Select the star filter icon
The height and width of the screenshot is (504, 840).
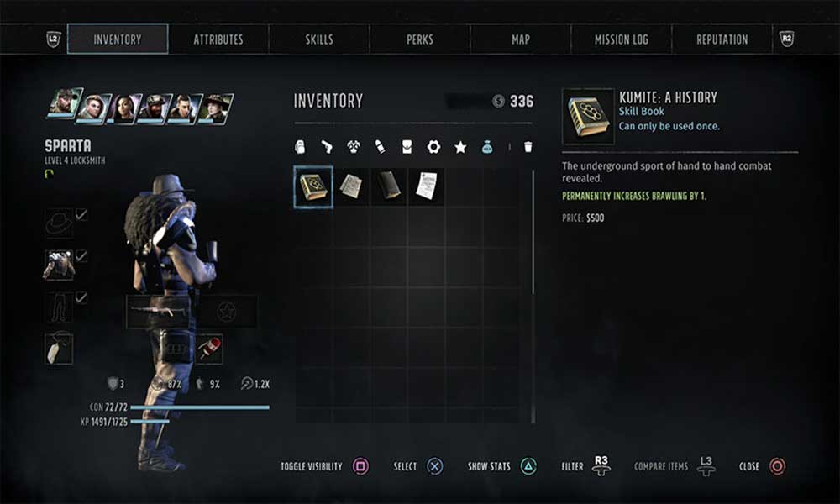pos(460,147)
